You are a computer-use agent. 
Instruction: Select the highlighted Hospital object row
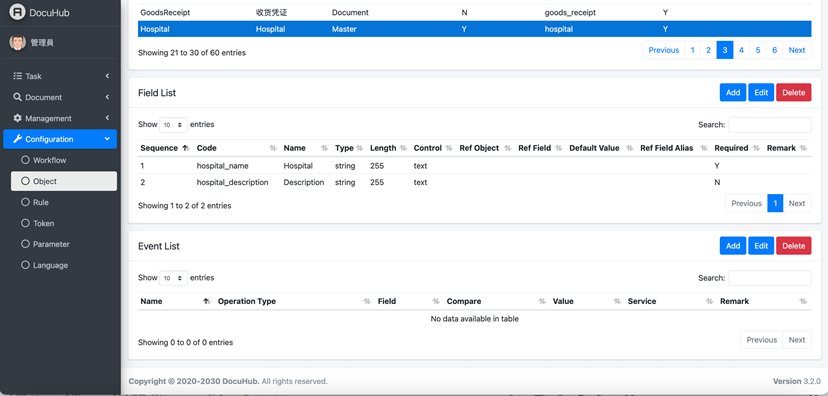point(475,29)
